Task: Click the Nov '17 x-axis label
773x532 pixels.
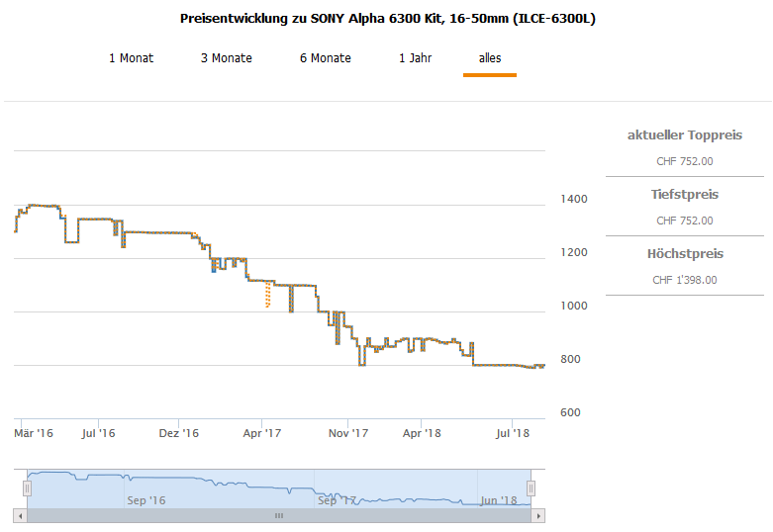Action: point(348,433)
